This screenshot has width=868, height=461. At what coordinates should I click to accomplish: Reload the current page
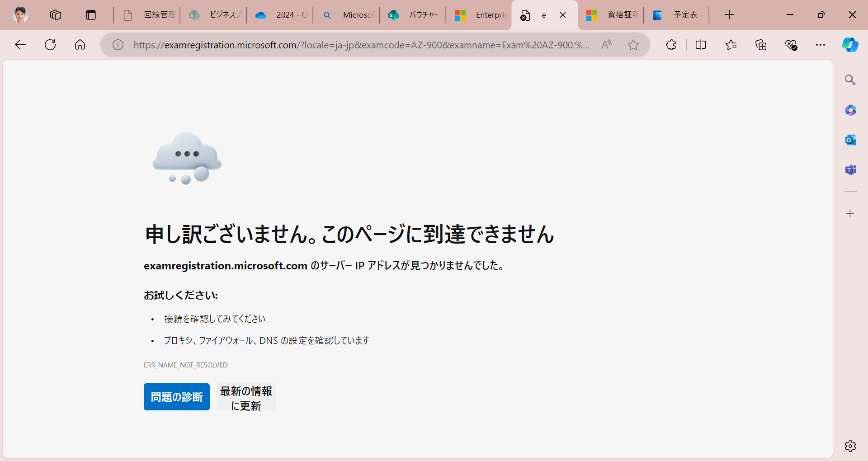50,45
